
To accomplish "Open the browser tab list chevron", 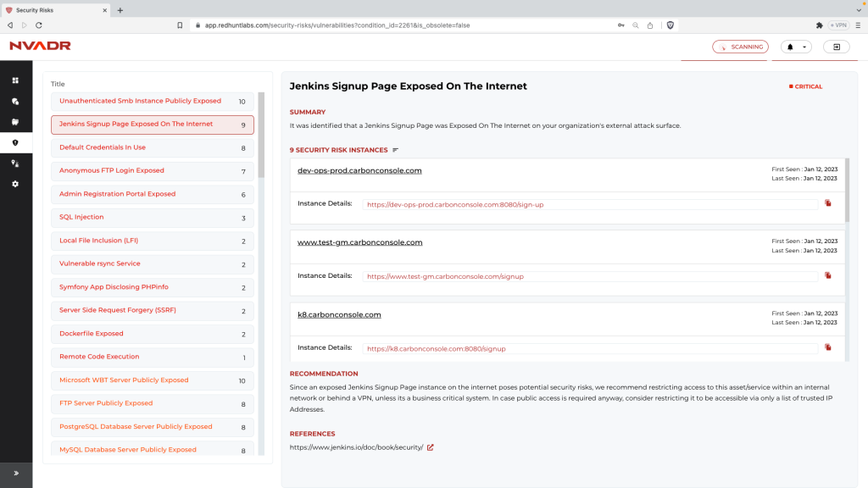I will pos(859,10).
